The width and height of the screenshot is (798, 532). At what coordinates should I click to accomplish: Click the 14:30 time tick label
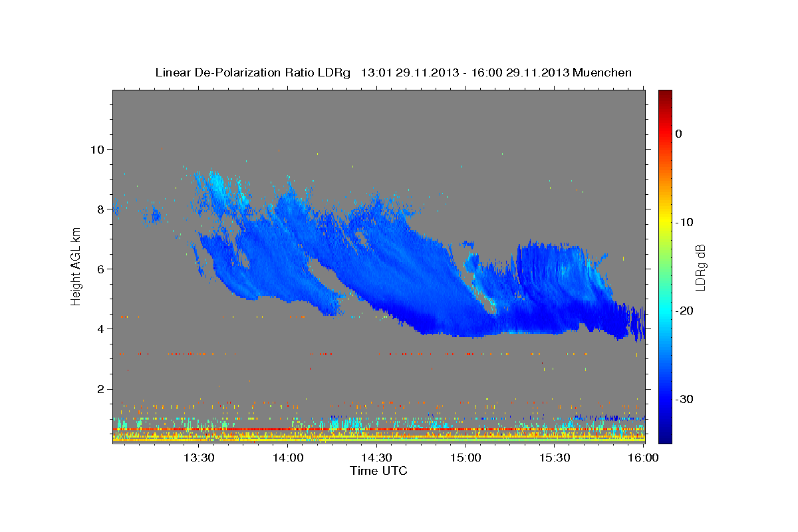point(376,458)
